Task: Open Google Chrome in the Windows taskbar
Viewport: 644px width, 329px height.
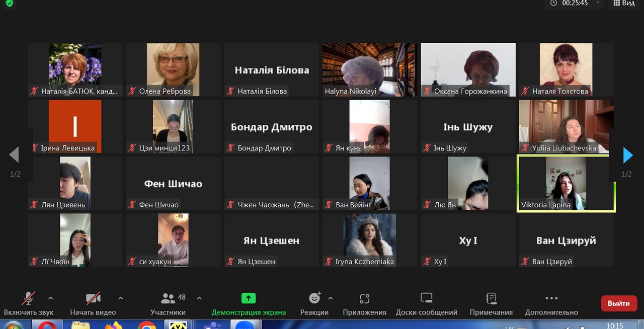Action: tap(146, 326)
